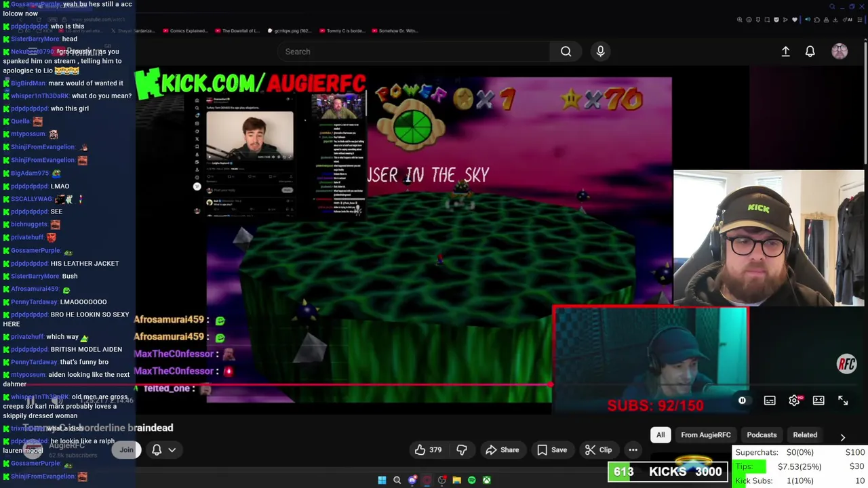
Task: Dislike the video
Action: (x=462, y=450)
